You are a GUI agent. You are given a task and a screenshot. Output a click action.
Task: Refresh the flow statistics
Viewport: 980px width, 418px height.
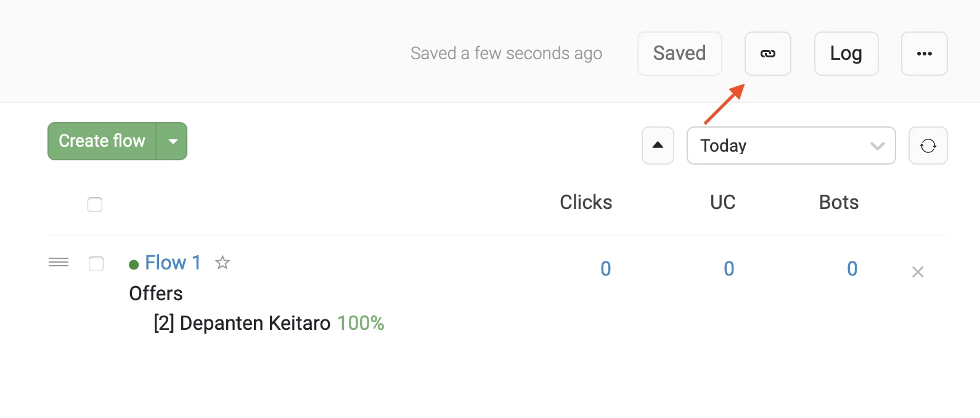pos(928,145)
